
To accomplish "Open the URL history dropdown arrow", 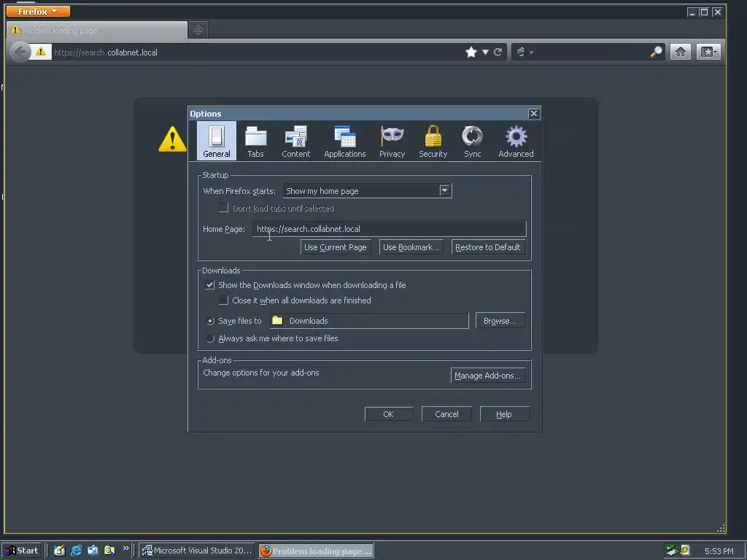I will [x=485, y=52].
